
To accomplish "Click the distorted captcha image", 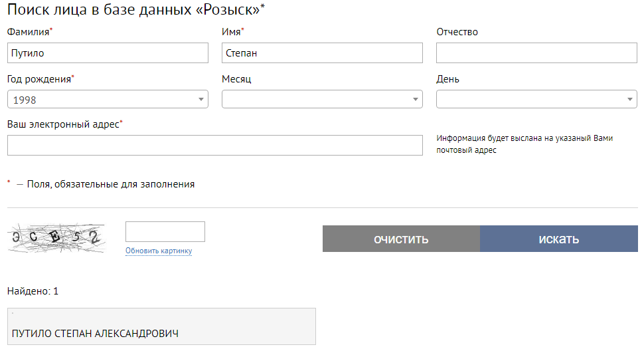I will click(x=57, y=238).
